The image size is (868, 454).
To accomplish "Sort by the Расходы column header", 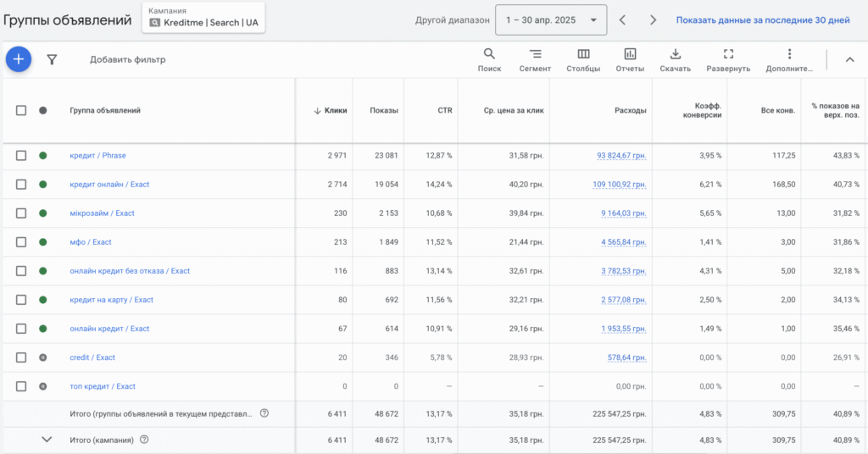I will tap(631, 110).
